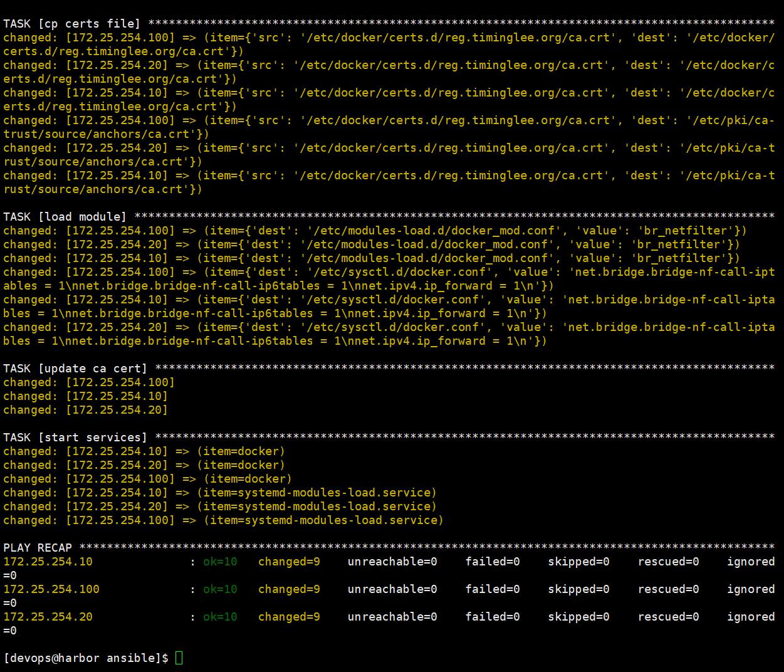
Task: Click "(item=systemd-modules-load.service)" on the 172.25.254.10 line
Action: (316, 493)
